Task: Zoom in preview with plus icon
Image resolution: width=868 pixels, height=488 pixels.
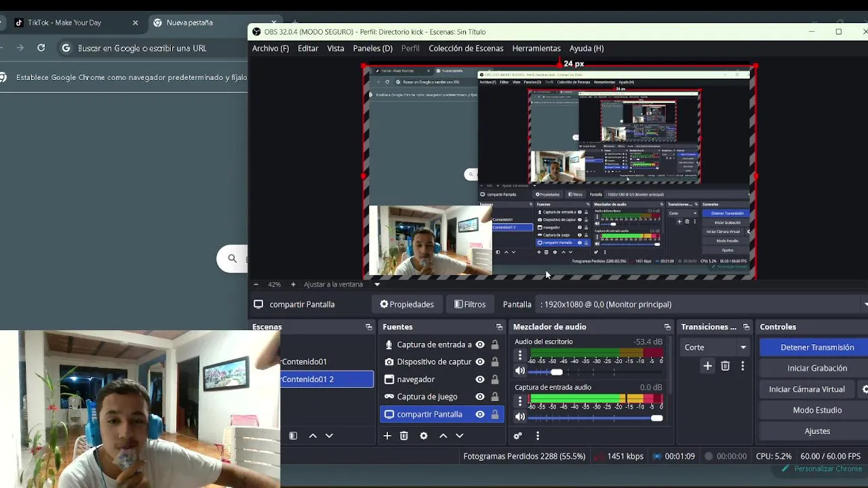Action: tap(293, 285)
